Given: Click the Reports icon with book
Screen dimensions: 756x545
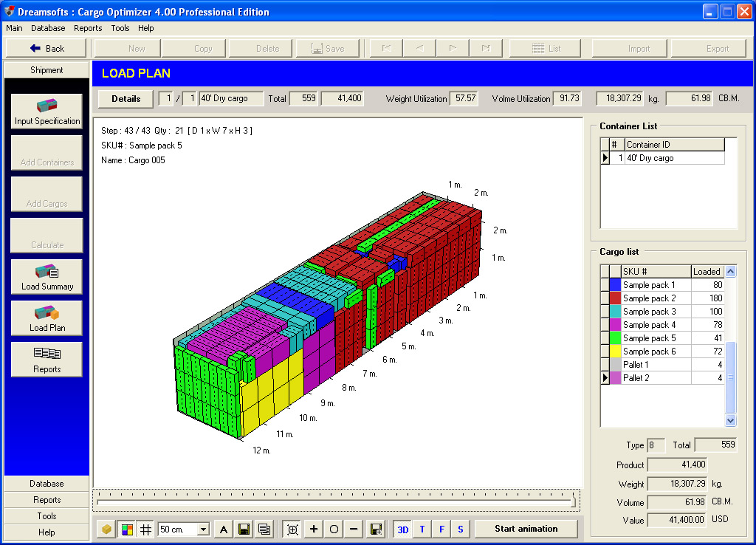Looking at the screenshot, I should 47,360.
